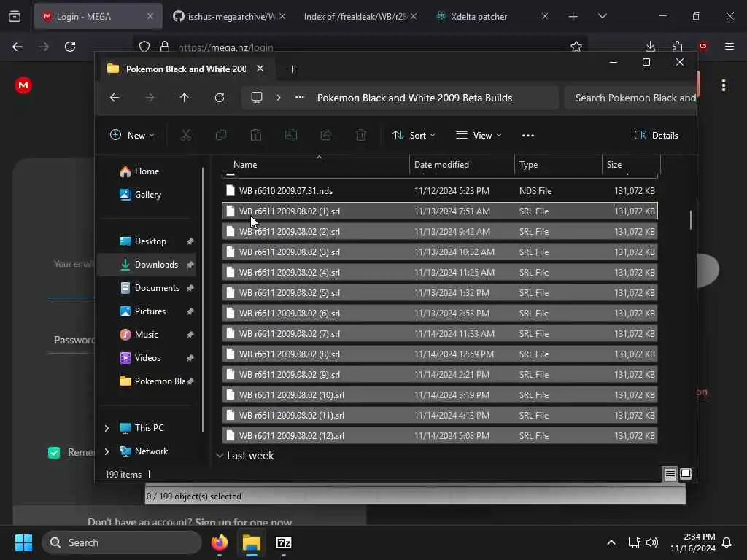Click the MEGA logo on the page
The height and width of the screenshot is (560, 747).
(x=23, y=85)
